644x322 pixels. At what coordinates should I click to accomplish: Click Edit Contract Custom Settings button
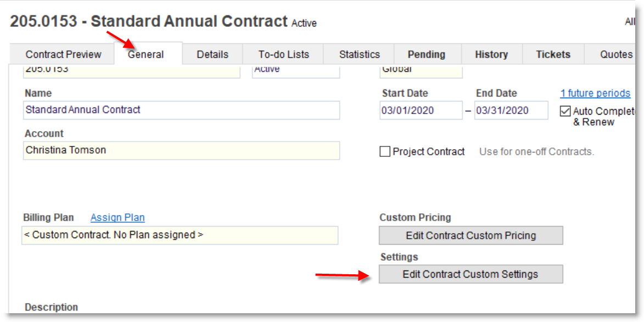tap(471, 274)
